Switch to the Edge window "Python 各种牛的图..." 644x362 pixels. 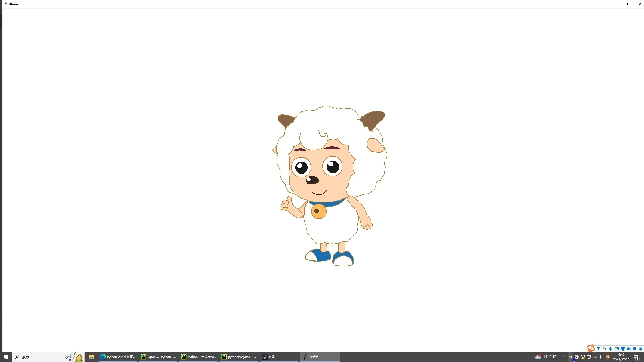(x=118, y=357)
